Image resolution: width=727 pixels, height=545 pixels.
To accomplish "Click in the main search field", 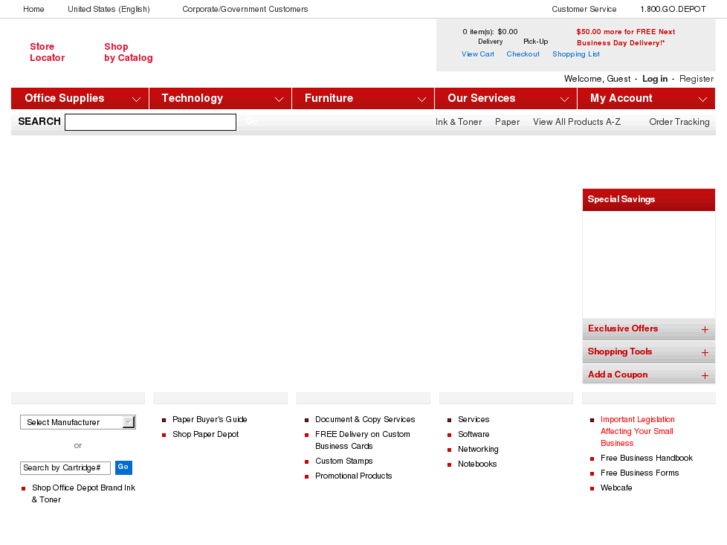I will coord(151,122).
